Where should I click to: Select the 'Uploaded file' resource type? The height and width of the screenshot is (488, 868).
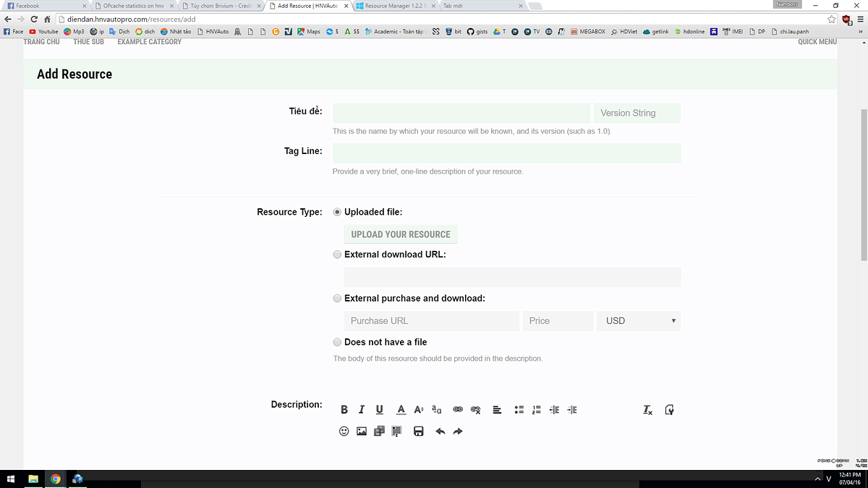pyautogui.click(x=337, y=213)
